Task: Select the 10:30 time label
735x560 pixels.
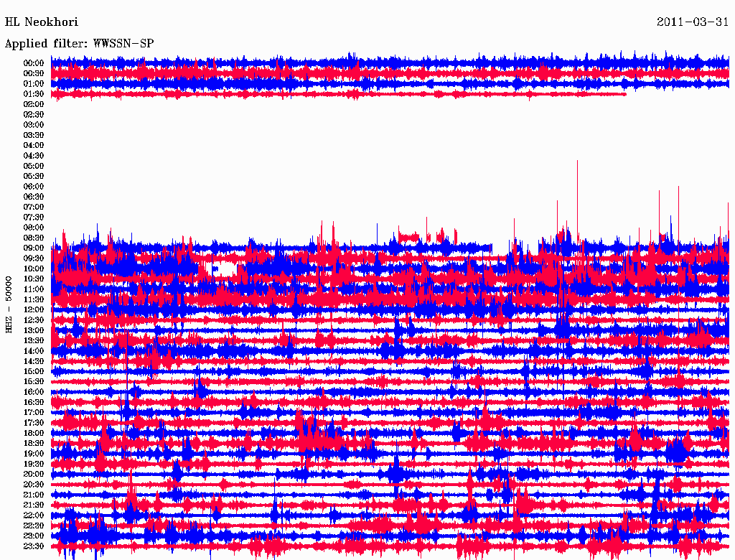Action: tap(33, 279)
